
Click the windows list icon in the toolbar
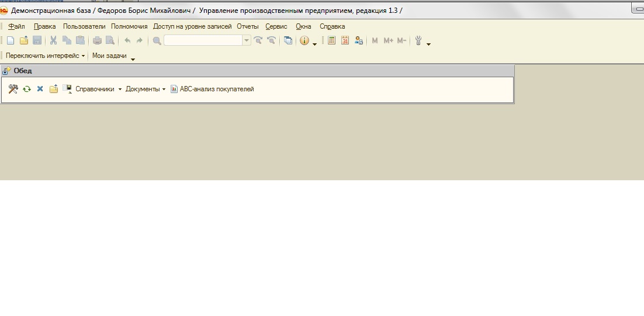(x=288, y=40)
